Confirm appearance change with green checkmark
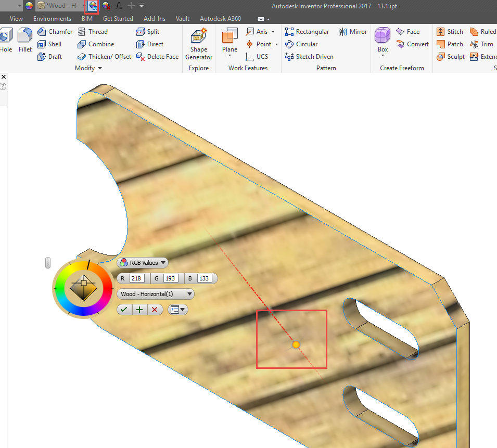 (124, 309)
